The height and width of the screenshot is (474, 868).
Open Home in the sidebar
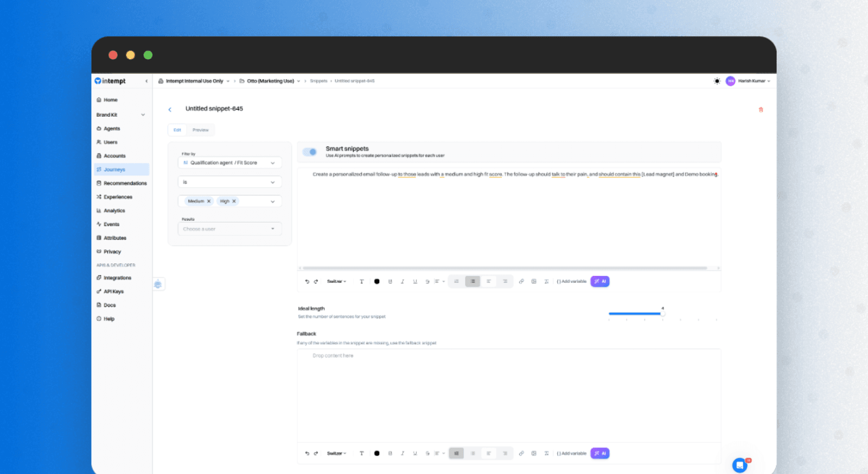tap(111, 100)
